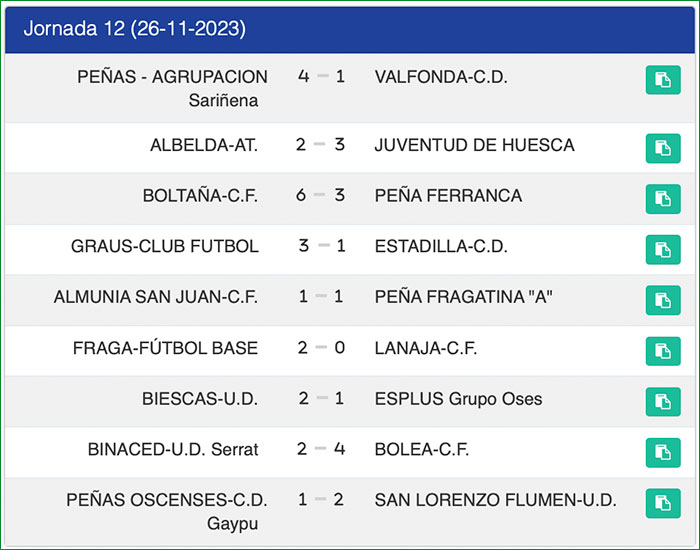Select team name BOLTAÑA-C.F.
This screenshot has height=550, width=700.
tap(201, 196)
